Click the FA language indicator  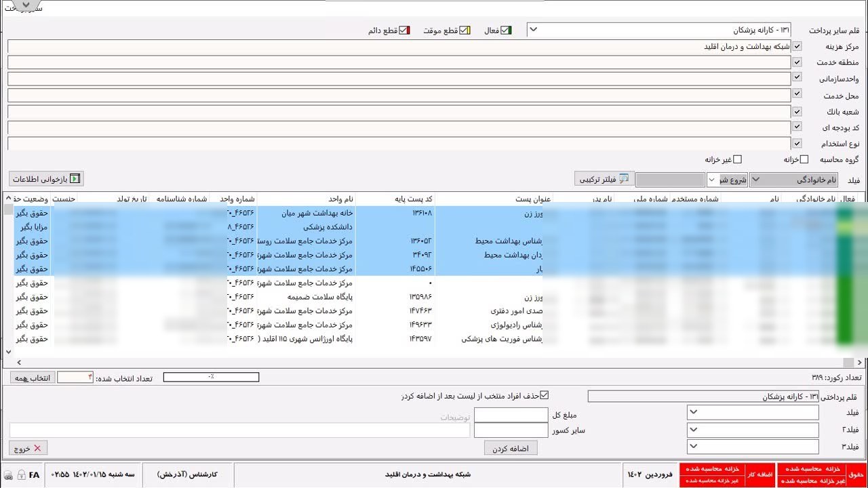pos(34,475)
